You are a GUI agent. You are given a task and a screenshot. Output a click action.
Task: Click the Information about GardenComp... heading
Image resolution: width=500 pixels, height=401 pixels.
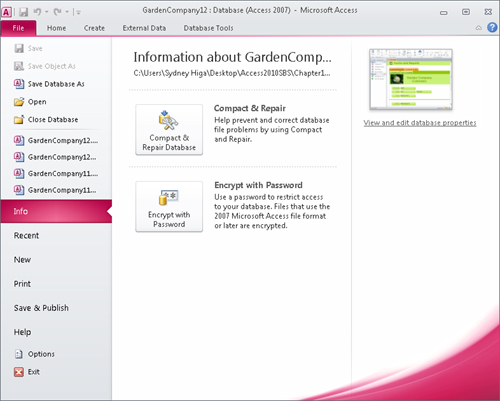pos(232,57)
